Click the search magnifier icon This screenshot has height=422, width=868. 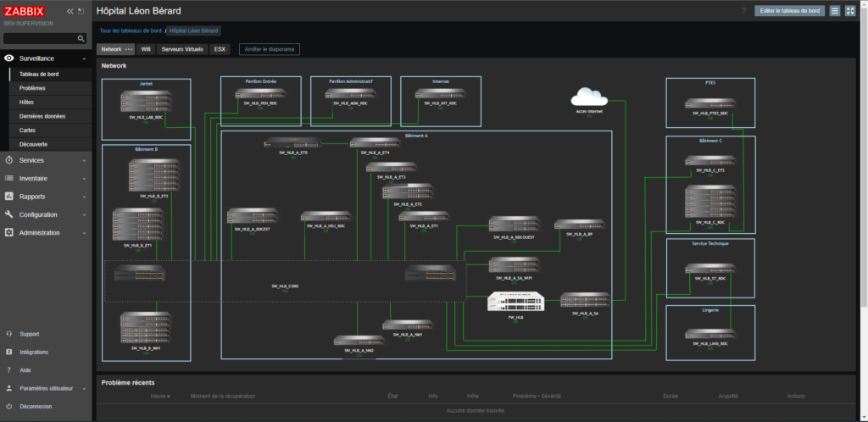81,39
